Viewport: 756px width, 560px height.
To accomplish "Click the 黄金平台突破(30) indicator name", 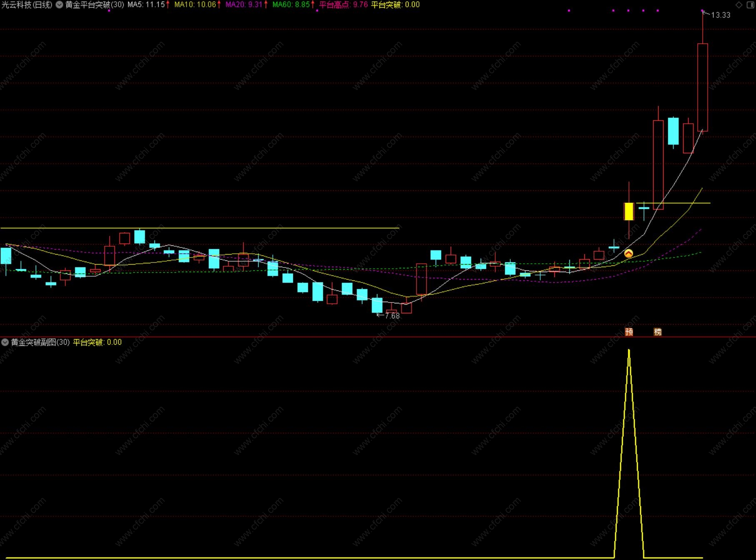I will (x=95, y=5).
